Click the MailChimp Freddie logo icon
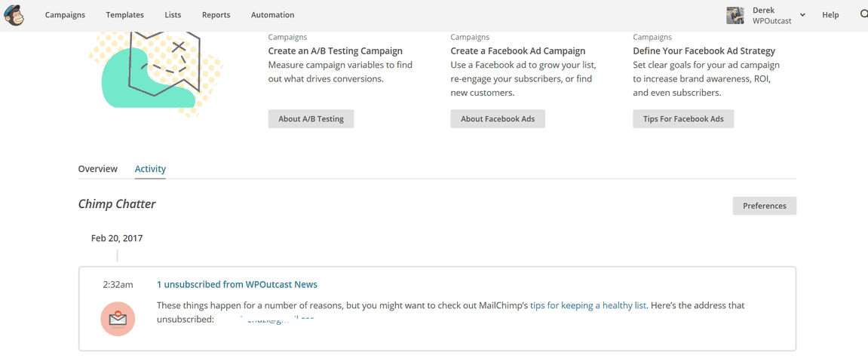This screenshot has height=358, width=868. click(14, 15)
